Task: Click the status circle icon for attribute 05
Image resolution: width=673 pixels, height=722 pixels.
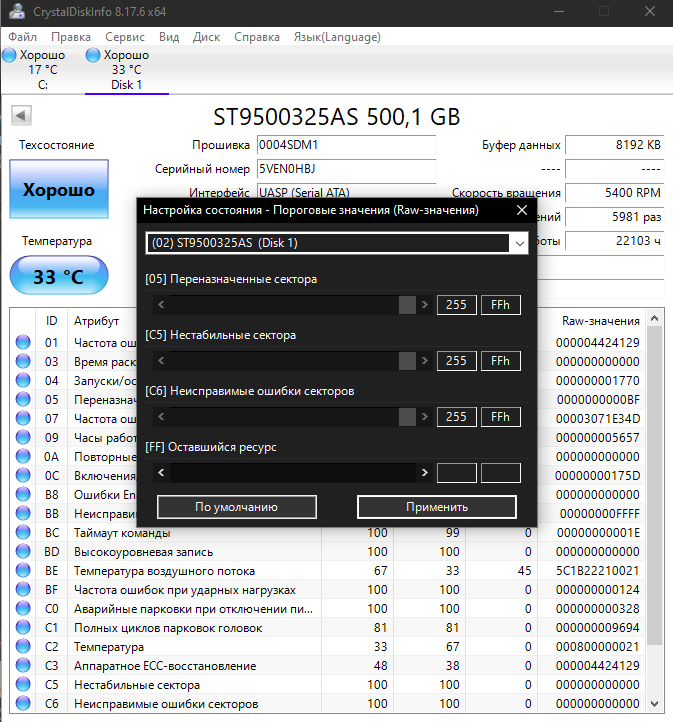Action: [x=23, y=399]
